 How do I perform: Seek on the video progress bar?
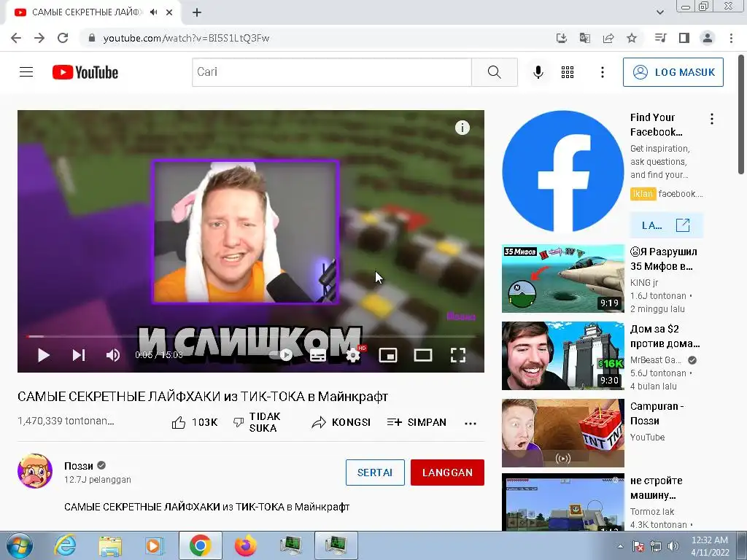251,336
